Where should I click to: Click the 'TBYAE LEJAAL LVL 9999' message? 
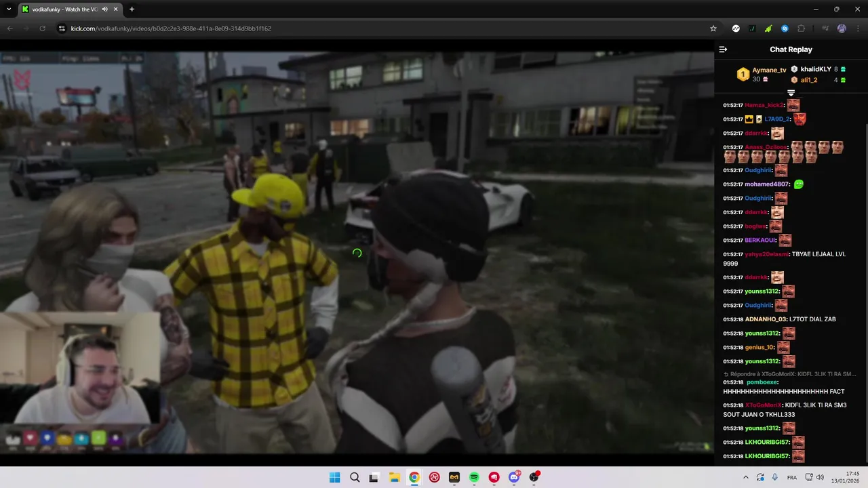(784, 259)
